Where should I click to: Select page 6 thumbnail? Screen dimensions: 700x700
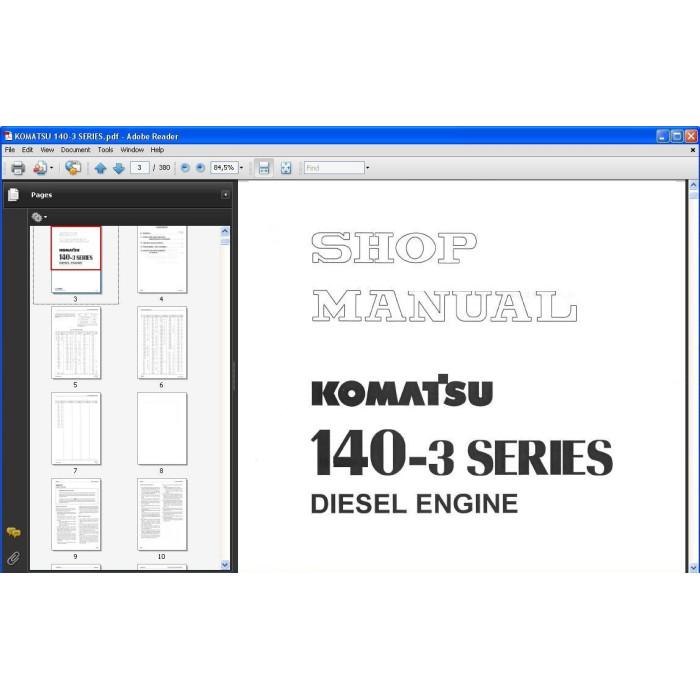pyautogui.click(x=162, y=342)
